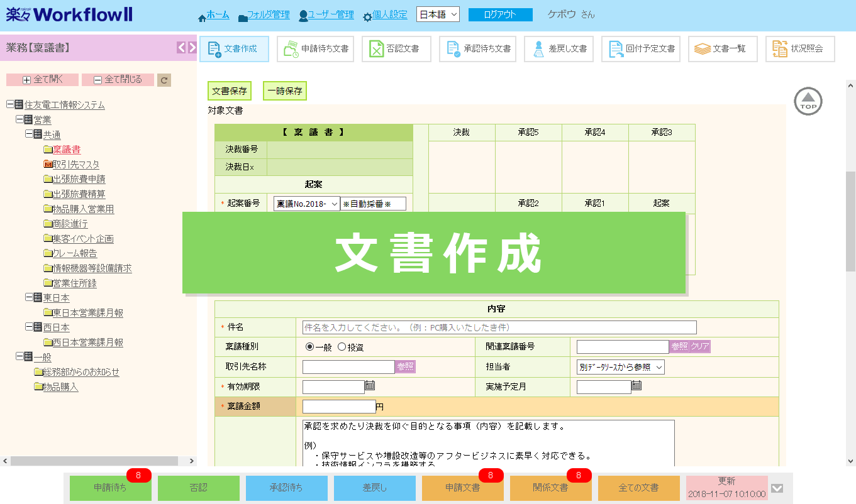Click the ログアウト button
This screenshot has height=504, width=856.
coord(501,14)
